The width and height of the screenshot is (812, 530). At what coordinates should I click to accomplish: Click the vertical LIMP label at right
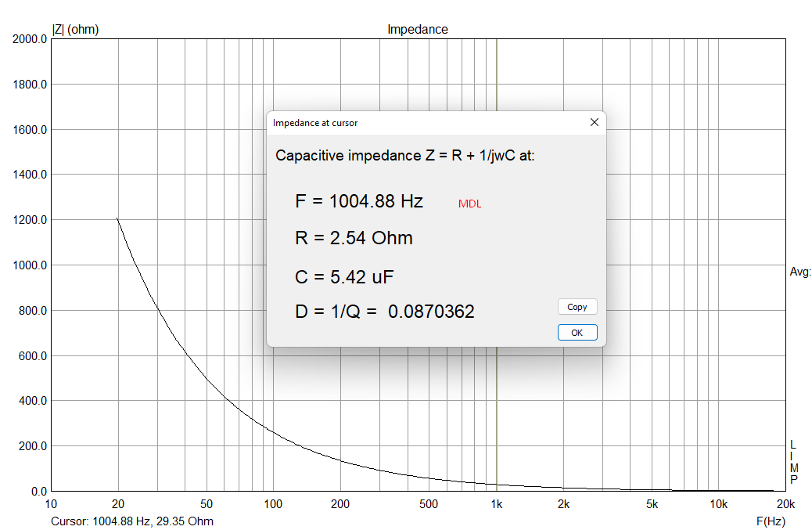794,462
